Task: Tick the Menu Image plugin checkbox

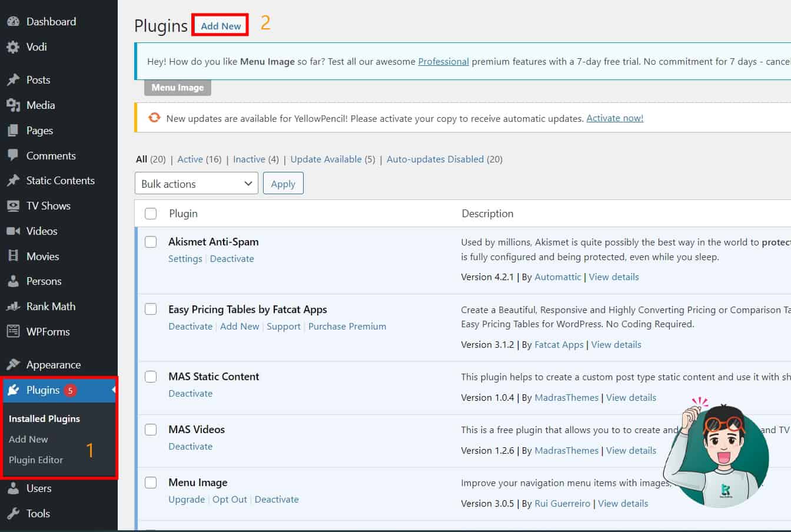Action: [x=151, y=483]
